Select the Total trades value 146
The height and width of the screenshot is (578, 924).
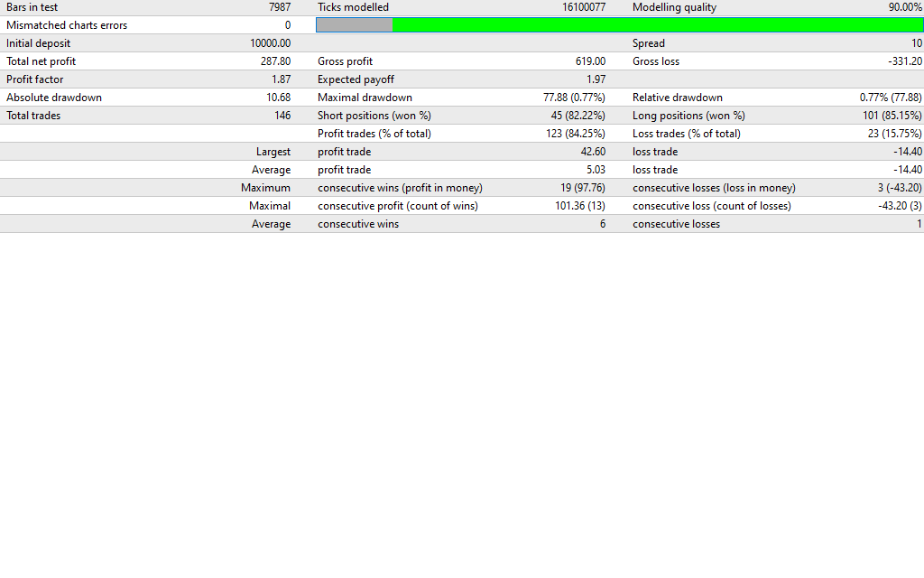point(282,116)
